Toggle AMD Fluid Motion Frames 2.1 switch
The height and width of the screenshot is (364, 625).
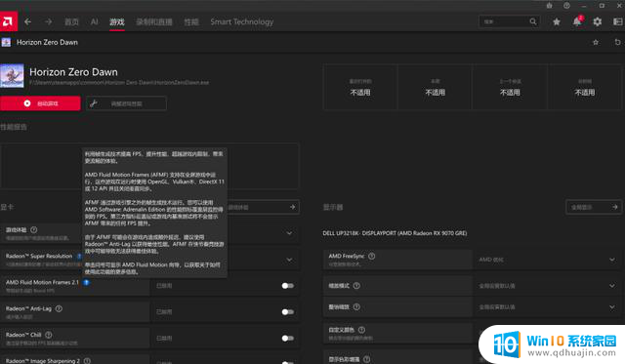(287, 286)
